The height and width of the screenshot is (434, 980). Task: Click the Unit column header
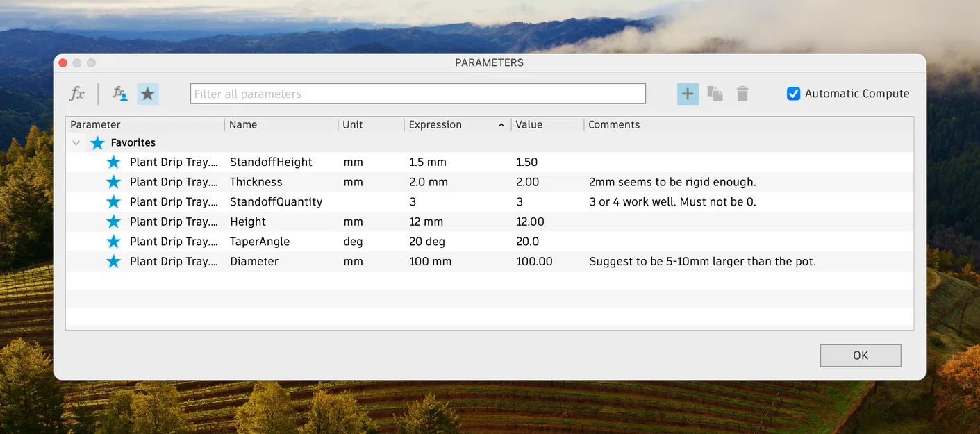[371, 125]
